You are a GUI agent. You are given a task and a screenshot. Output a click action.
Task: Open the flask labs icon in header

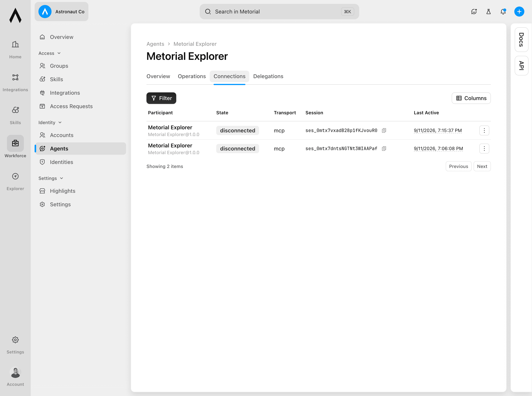(x=488, y=12)
